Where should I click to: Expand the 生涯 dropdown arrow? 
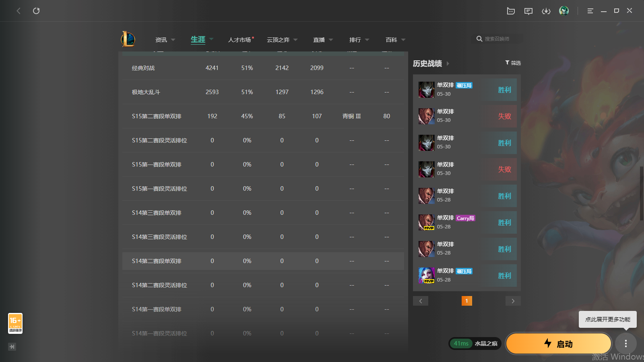(x=211, y=39)
